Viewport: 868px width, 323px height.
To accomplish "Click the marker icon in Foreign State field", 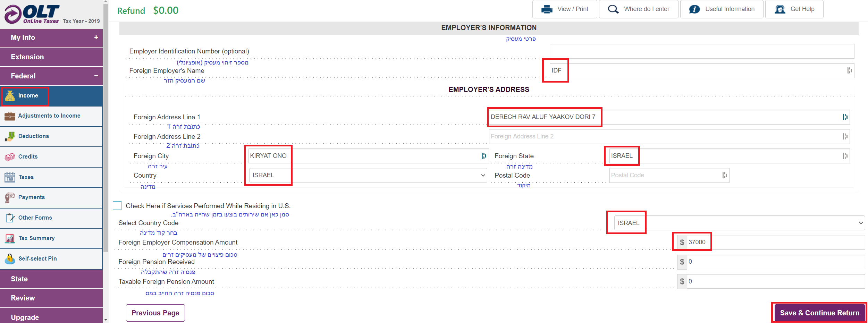I will (x=845, y=156).
